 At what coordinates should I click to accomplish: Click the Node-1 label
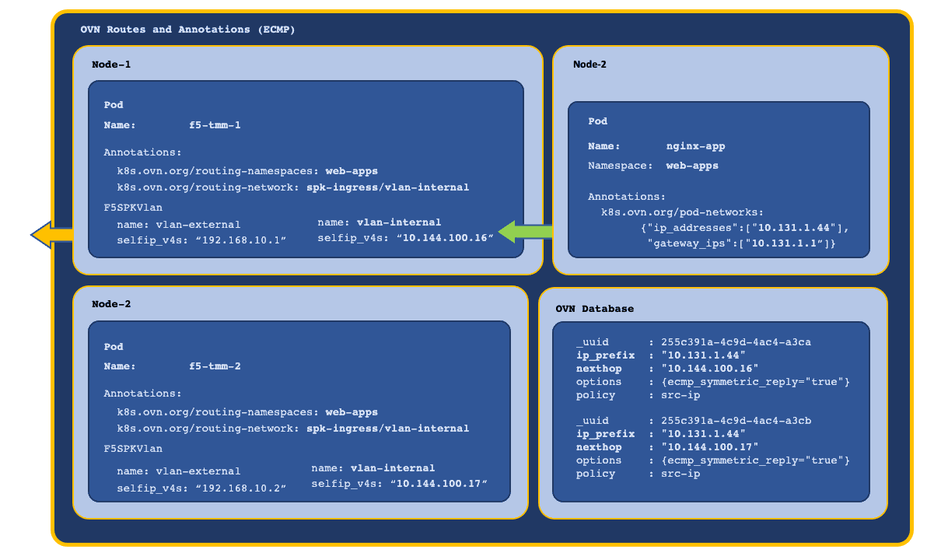(111, 65)
